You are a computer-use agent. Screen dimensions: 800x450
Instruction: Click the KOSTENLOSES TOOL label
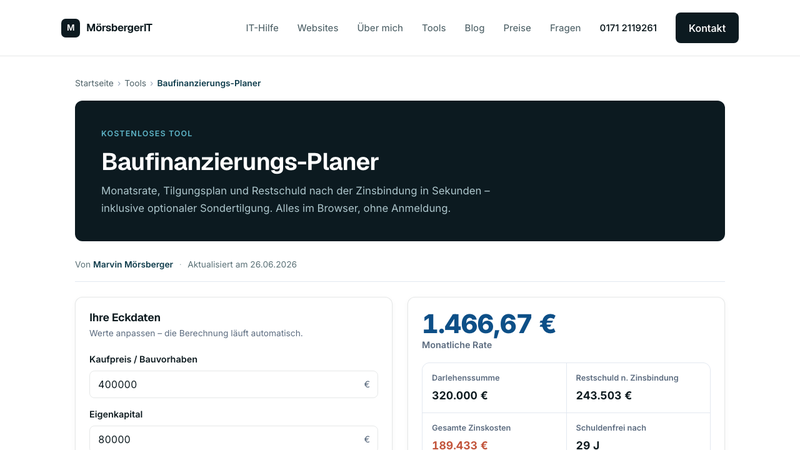(146, 134)
